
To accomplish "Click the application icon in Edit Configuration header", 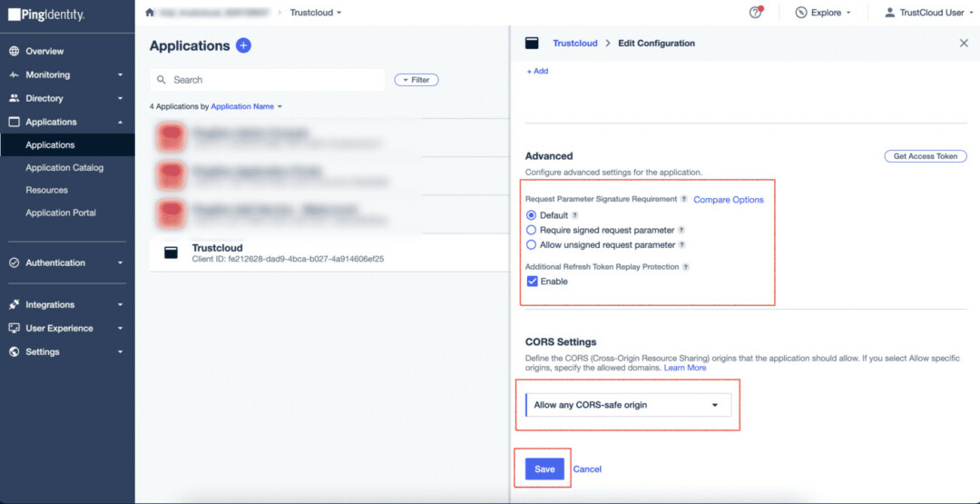I will (532, 44).
